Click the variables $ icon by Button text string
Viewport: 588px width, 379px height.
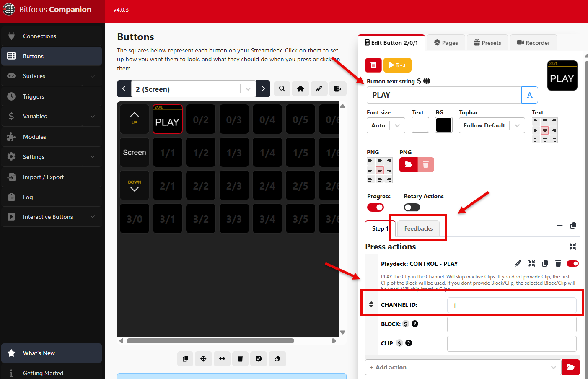pyautogui.click(x=419, y=81)
